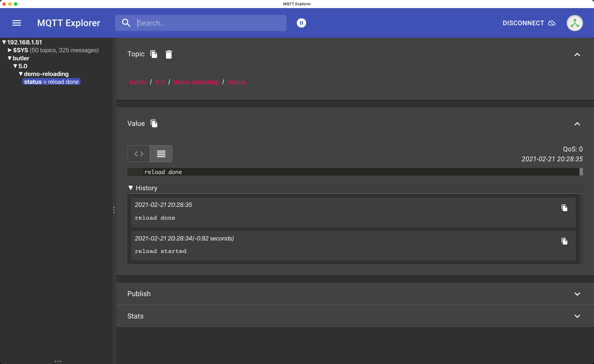Click the three-dot handle below the sidebar
Viewport: 594px width, 364px height.
[58, 361]
